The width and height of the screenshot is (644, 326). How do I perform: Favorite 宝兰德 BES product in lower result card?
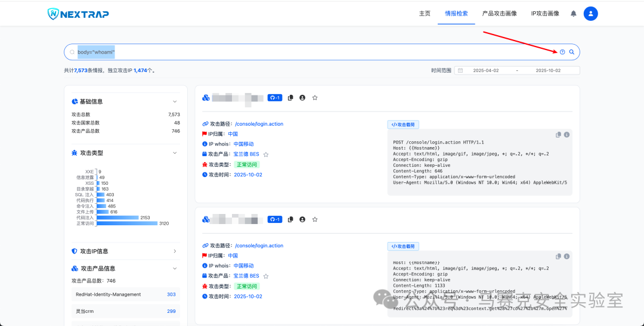pyautogui.click(x=266, y=276)
